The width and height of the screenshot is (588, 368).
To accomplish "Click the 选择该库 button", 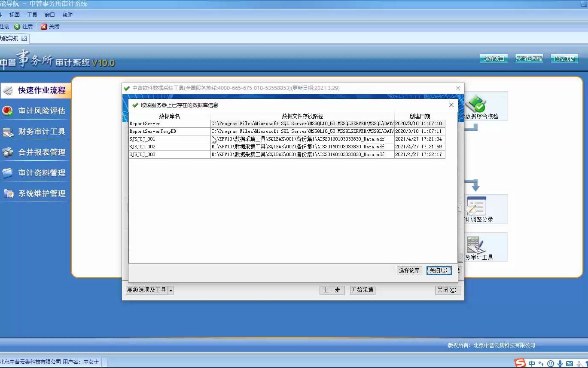I will click(409, 270).
